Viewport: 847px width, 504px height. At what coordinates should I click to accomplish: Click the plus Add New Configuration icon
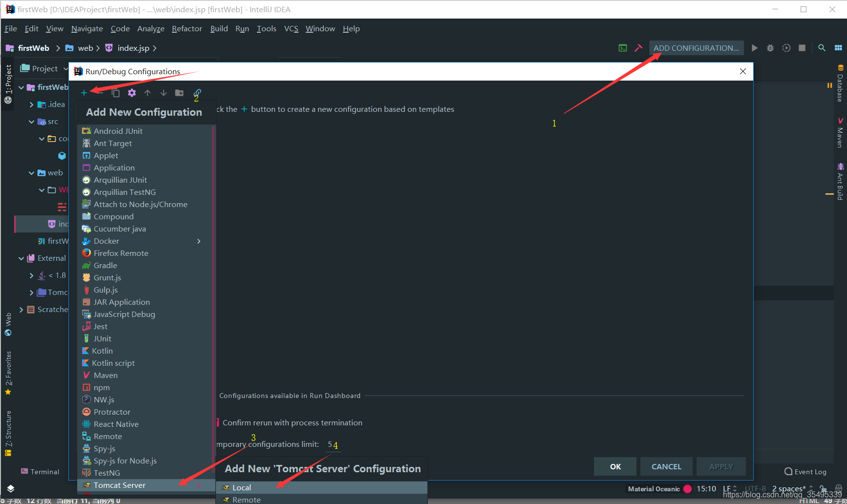pyautogui.click(x=84, y=93)
